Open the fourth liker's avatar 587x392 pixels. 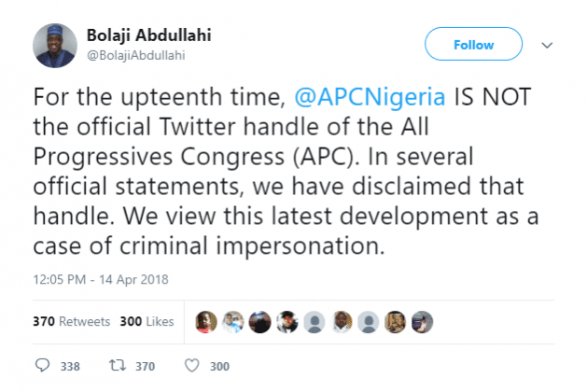point(287,322)
